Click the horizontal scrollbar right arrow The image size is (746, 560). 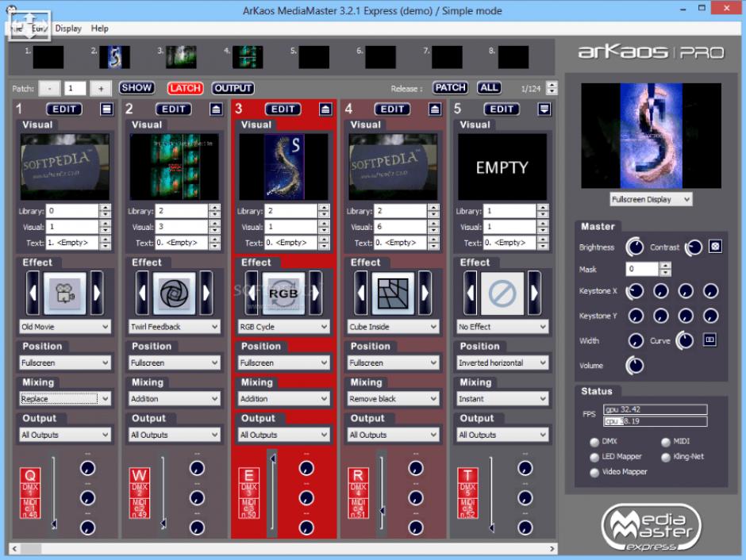tap(552, 549)
